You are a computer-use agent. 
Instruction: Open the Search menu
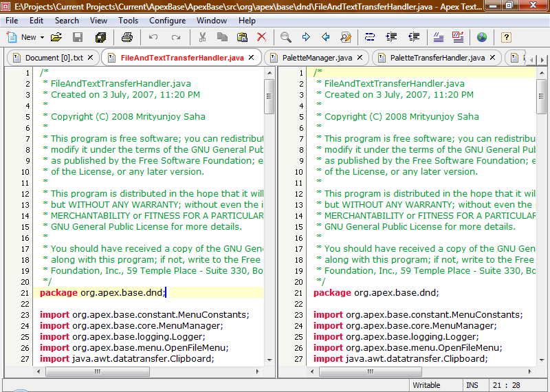point(67,21)
